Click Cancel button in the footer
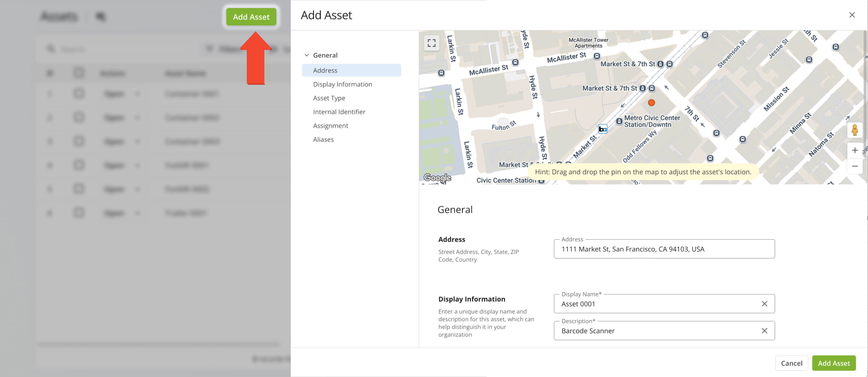This screenshot has height=377, width=868. pyautogui.click(x=791, y=363)
